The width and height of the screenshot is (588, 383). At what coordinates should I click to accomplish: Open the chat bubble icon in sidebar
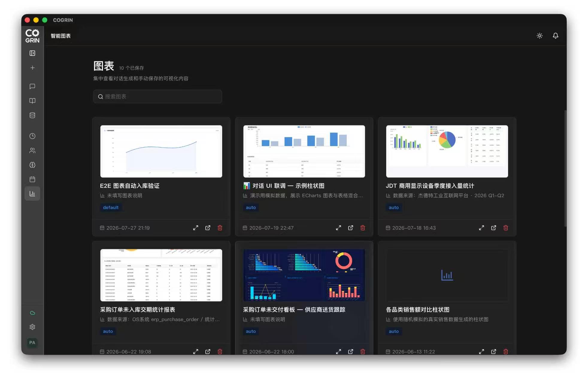(x=32, y=86)
